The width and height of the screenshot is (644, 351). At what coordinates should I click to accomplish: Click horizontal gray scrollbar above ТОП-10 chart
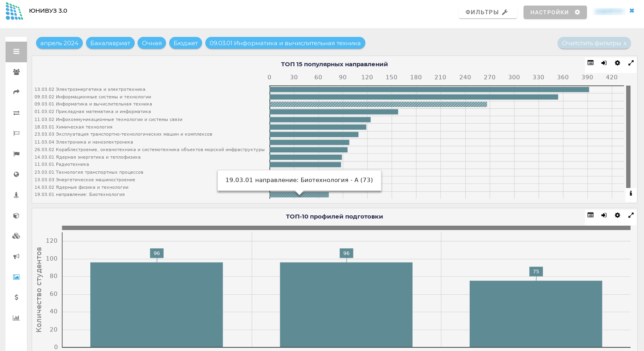pos(346,228)
